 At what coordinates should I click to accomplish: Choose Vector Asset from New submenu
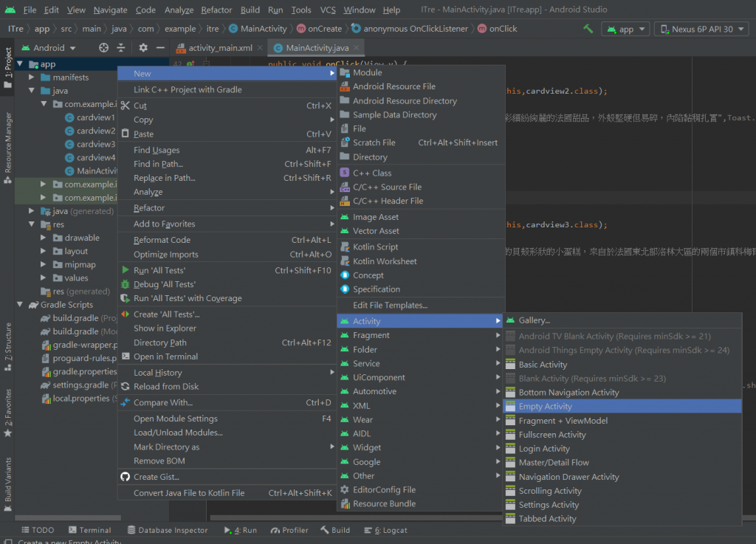[x=420, y=231]
